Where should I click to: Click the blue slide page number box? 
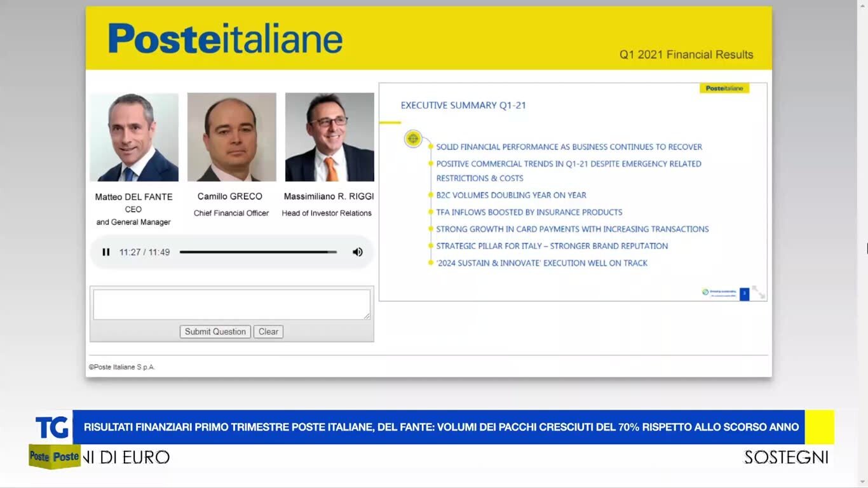point(744,293)
